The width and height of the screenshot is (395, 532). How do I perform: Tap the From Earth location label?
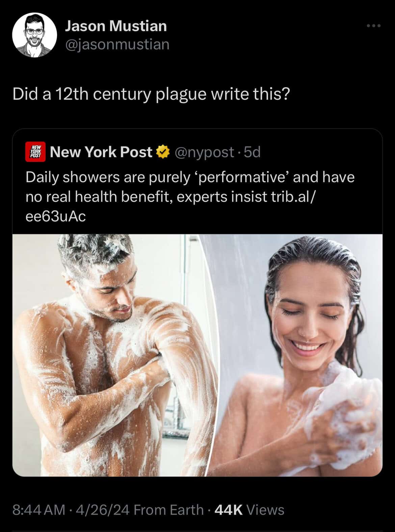pyautogui.click(x=168, y=510)
